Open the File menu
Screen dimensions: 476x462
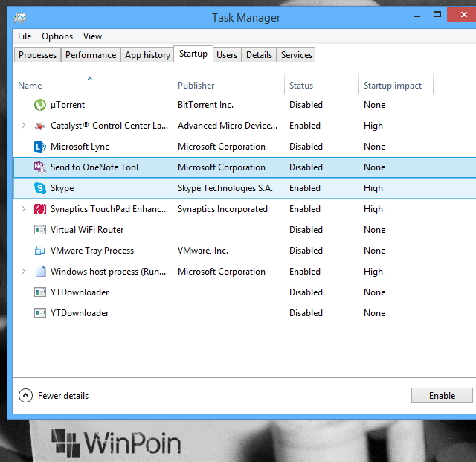pyautogui.click(x=25, y=36)
